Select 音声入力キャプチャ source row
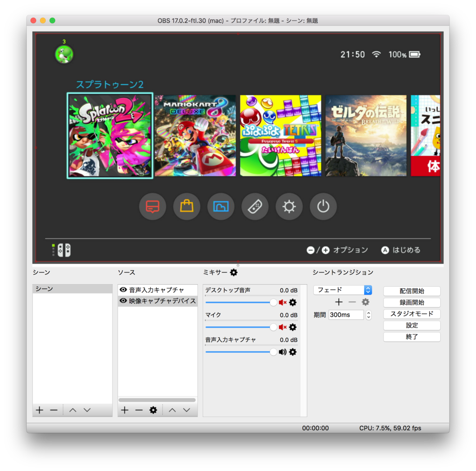 tap(158, 290)
